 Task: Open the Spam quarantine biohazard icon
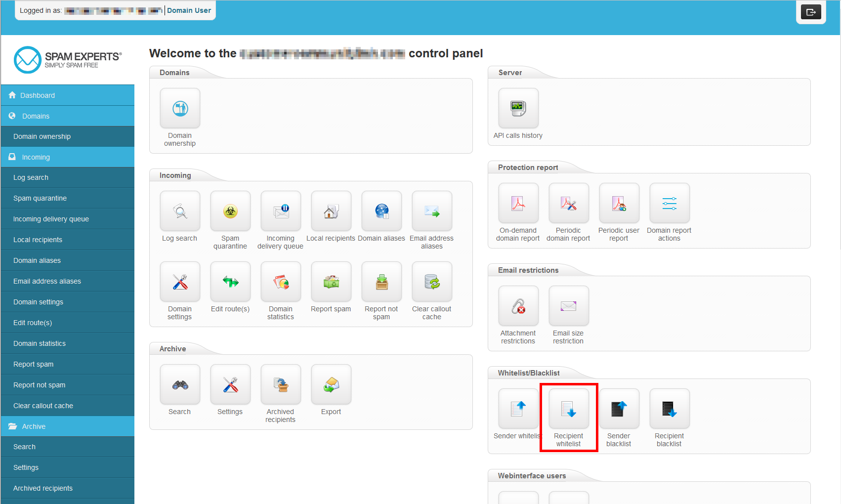click(x=230, y=211)
